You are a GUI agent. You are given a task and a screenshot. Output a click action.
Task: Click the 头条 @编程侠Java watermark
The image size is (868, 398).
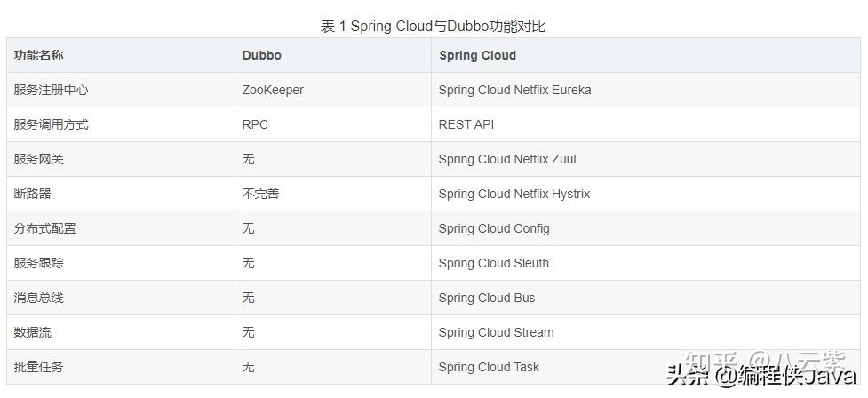coord(761,377)
